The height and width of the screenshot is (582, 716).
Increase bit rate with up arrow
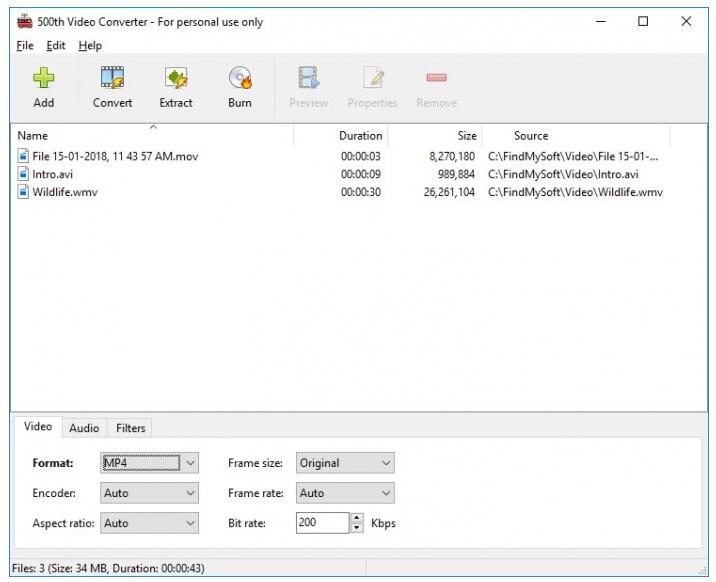[358, 518]
